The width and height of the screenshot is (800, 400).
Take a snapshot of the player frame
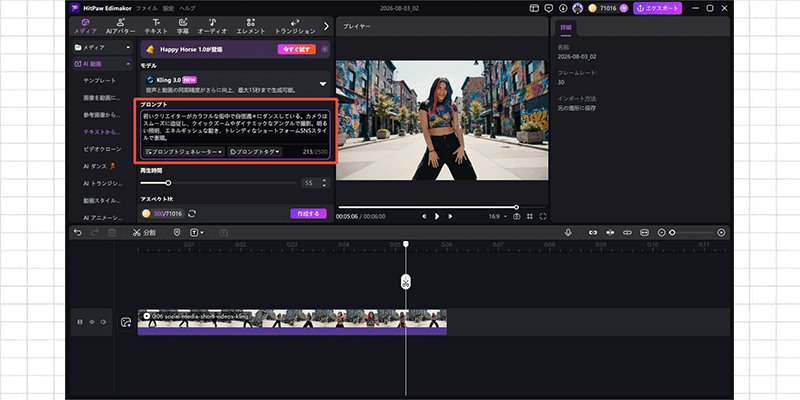point(516,216)
